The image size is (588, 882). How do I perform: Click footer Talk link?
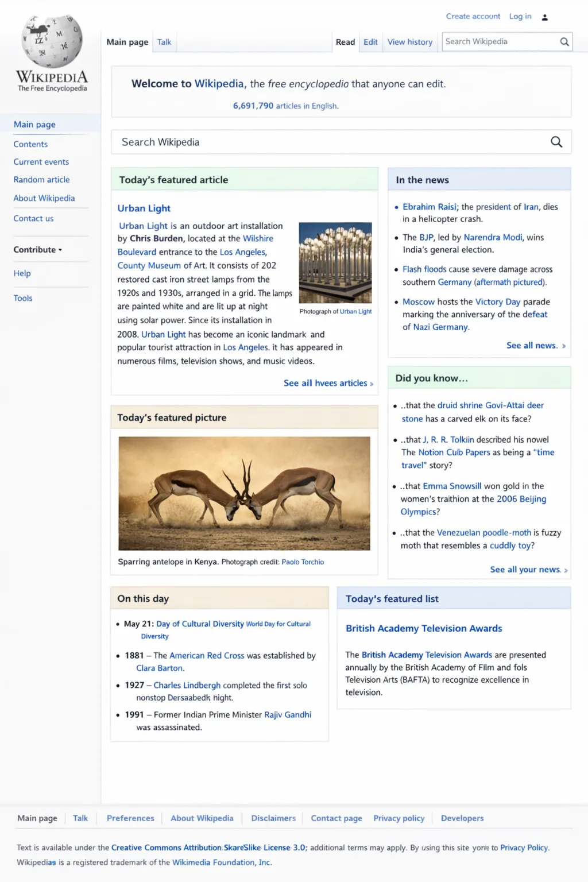(80, 818)
